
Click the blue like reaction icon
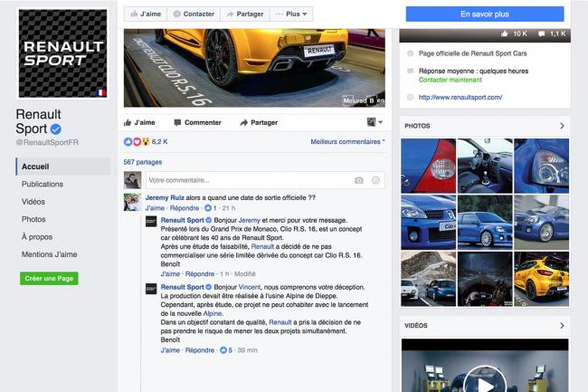(128, 142)
